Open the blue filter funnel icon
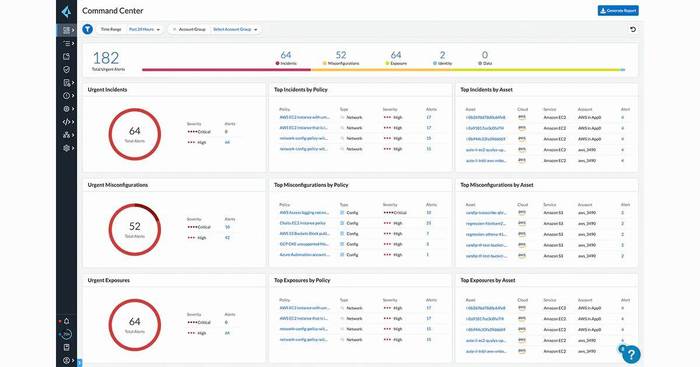This screenshot has width=700, height=367. click(x=88, y=29)
